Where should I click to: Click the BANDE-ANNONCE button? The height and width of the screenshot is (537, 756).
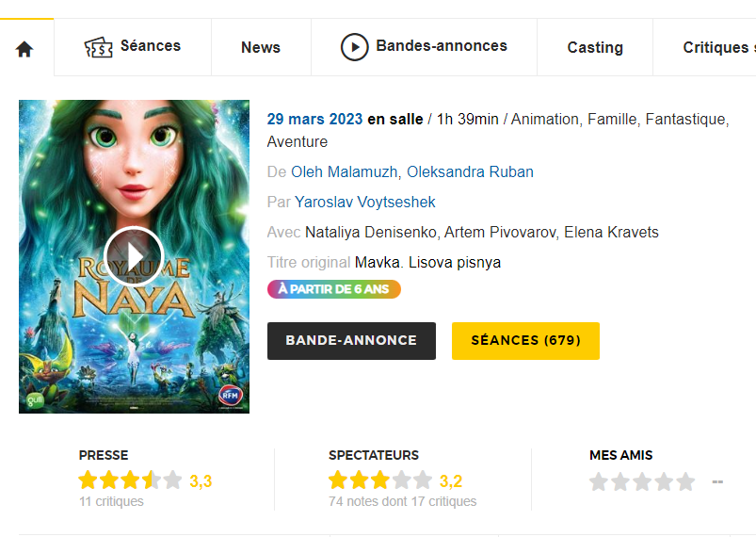(351, 340)
